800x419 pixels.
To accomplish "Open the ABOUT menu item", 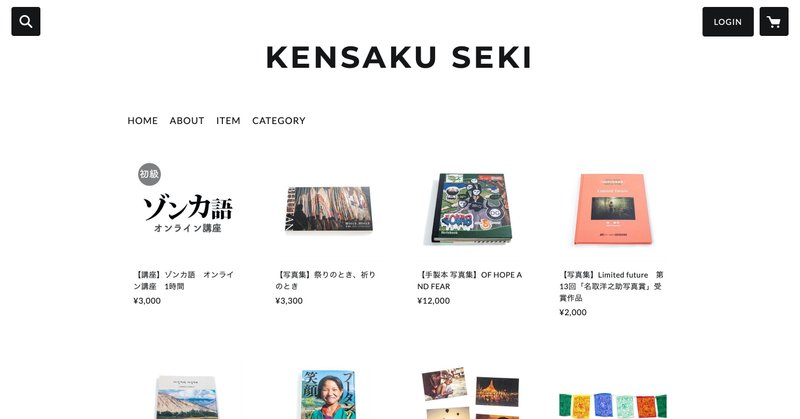I will (187, 120).
